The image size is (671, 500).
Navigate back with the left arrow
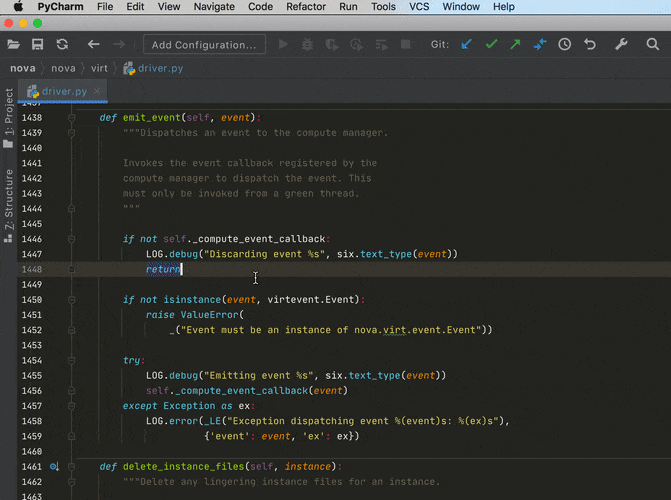tap(94, 44)
